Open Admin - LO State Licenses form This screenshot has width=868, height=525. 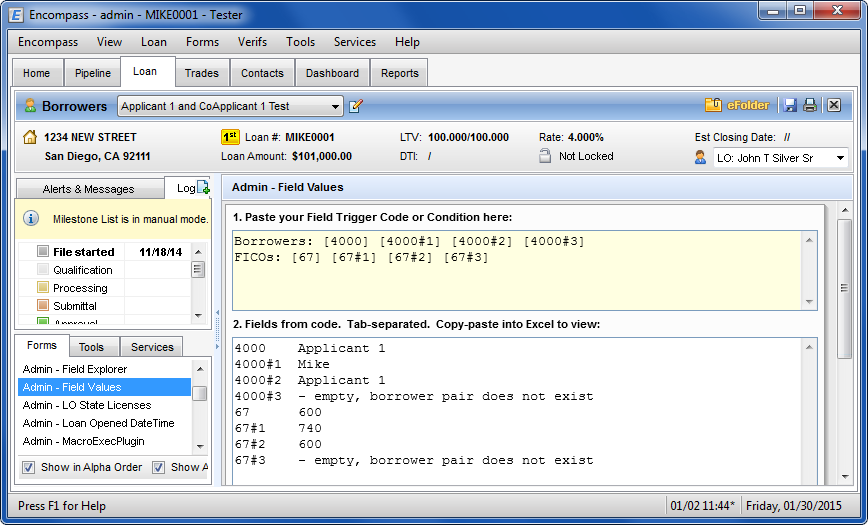105,405
